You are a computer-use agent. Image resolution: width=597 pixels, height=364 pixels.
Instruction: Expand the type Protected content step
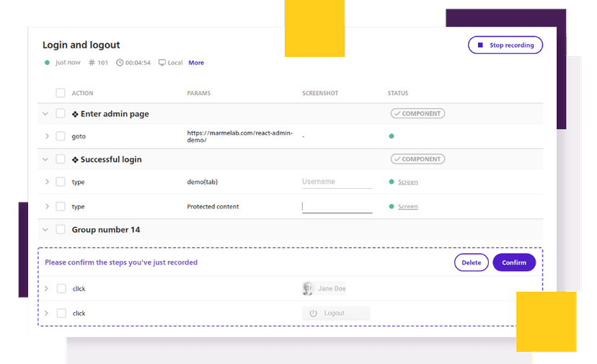click(47, 206)
